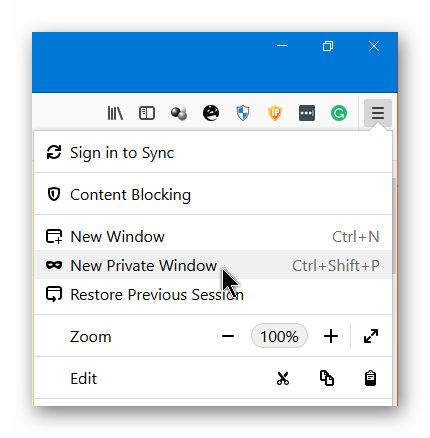
Task: Decrease zoom with the minus button
Action: [x=228, y=336]
